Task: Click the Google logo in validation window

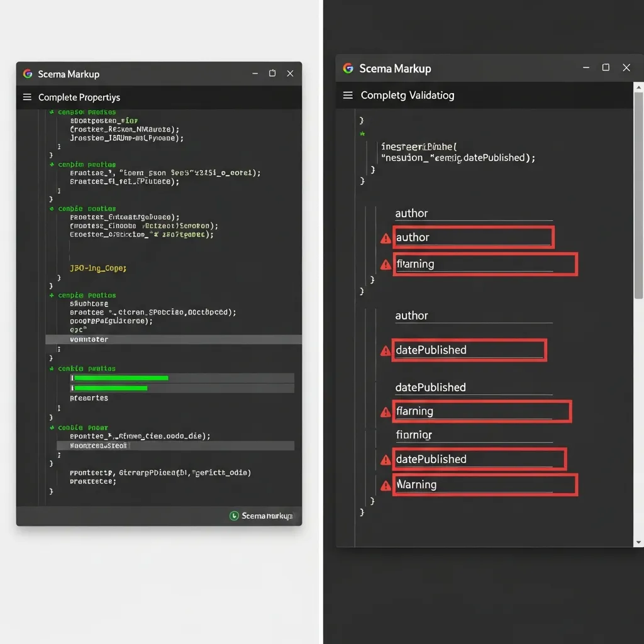Action: tap(348, 68)
